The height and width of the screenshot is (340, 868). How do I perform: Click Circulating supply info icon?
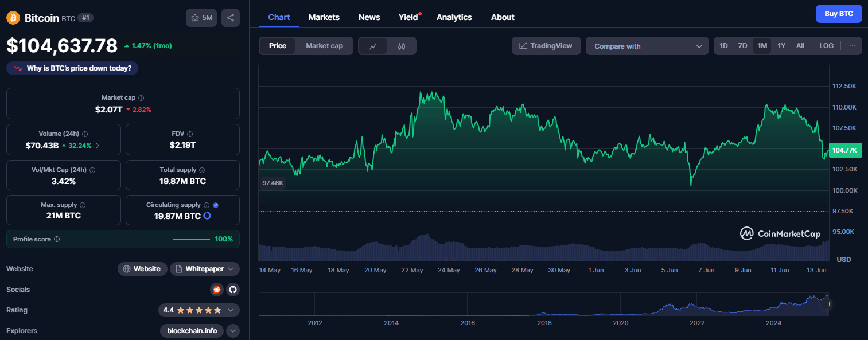[207, 205]
